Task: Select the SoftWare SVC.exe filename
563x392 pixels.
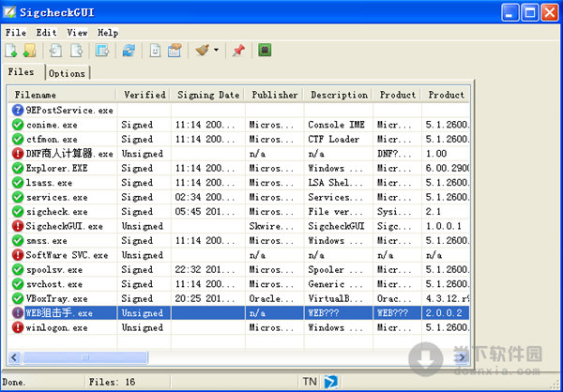Action: (x=68, y=255)
